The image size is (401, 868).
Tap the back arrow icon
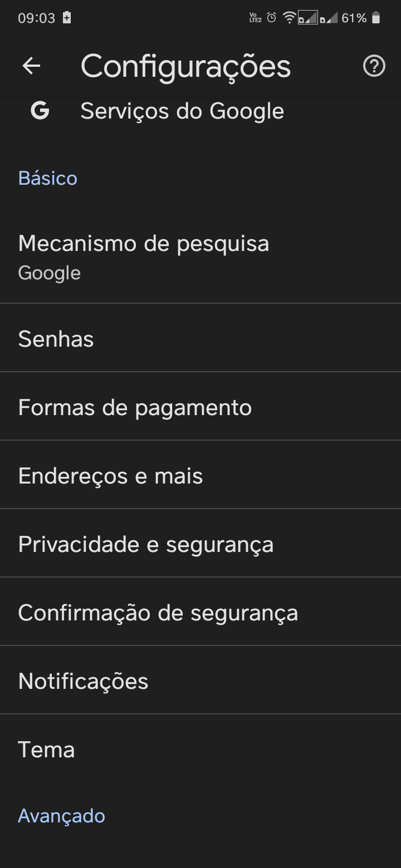click(31, 66)
